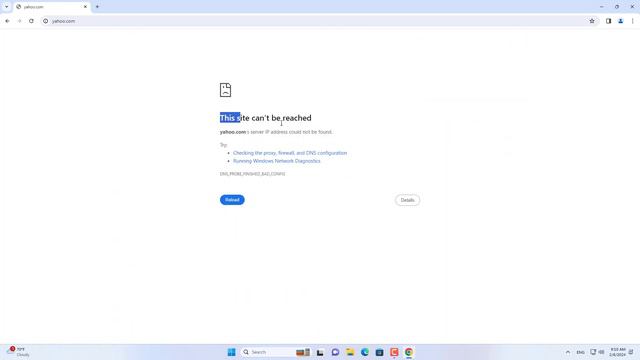Open 'Checking the proxy, firewall, and DNS configuration' link
Image resolution: width=640 pixels, height=360 pixels.
tap(290, 153)
